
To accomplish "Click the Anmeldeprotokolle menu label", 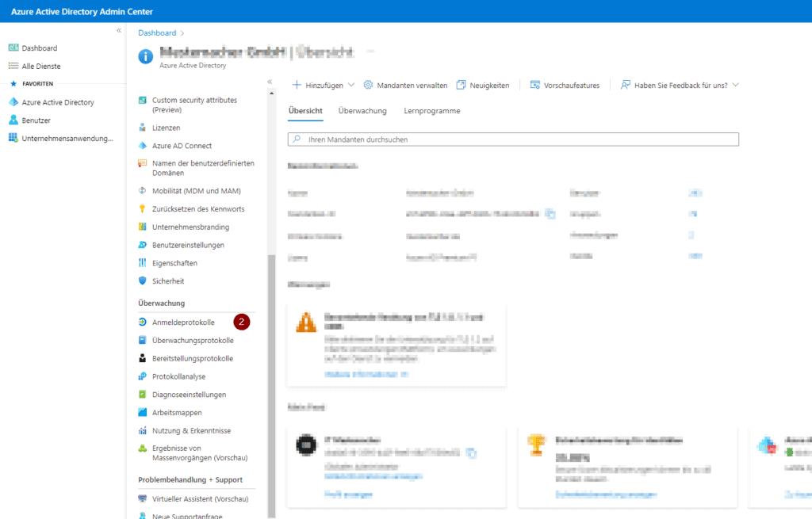I will [x=183, y=322].
